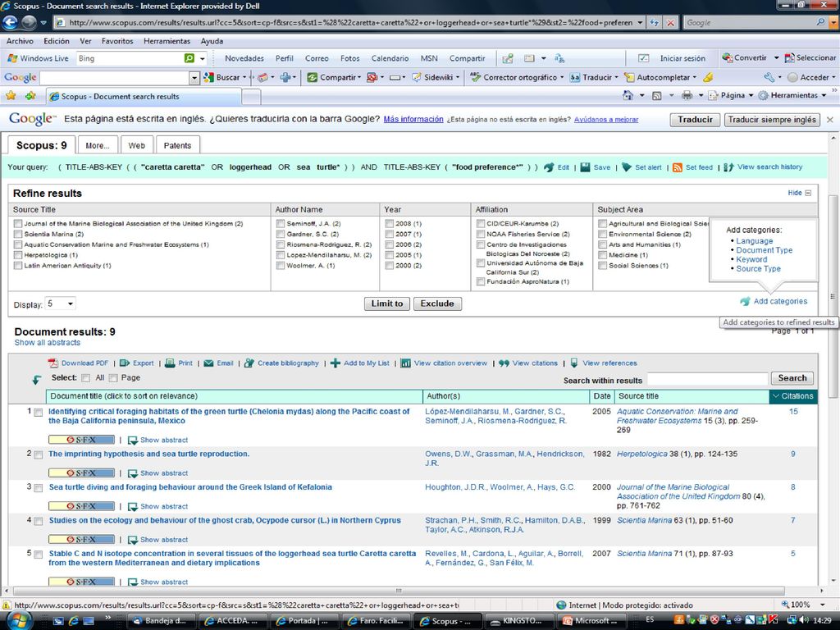
Task: Click SFX button for the green turtle article
Action: click(81, 440)
